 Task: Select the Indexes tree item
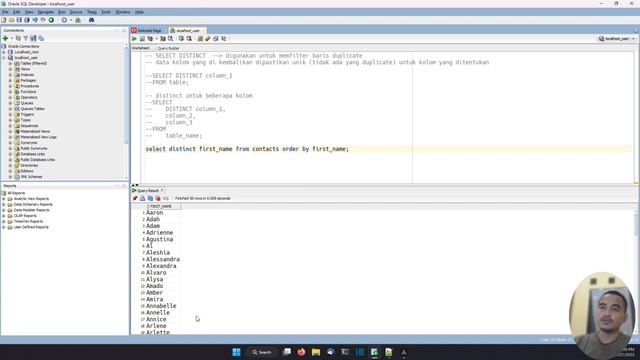click(x=27, y=75)
